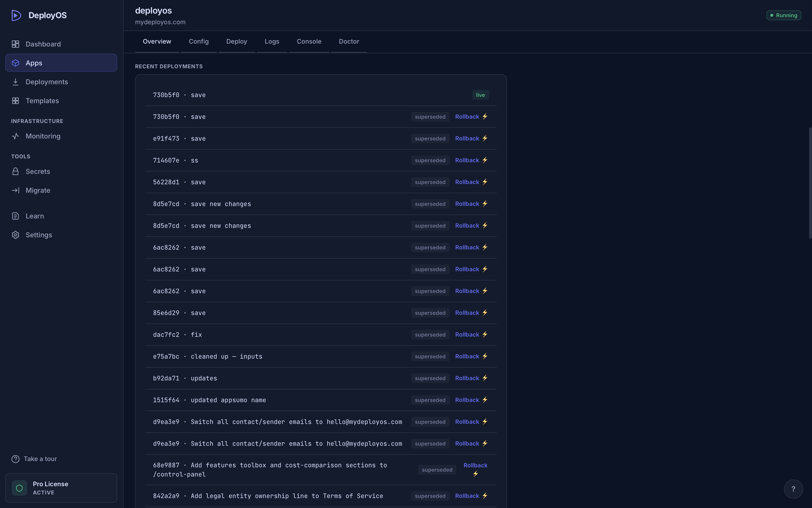This screenshot has height=508, width=812.
Task: Click the Take a tour question icon
Action: pos(15,459)
